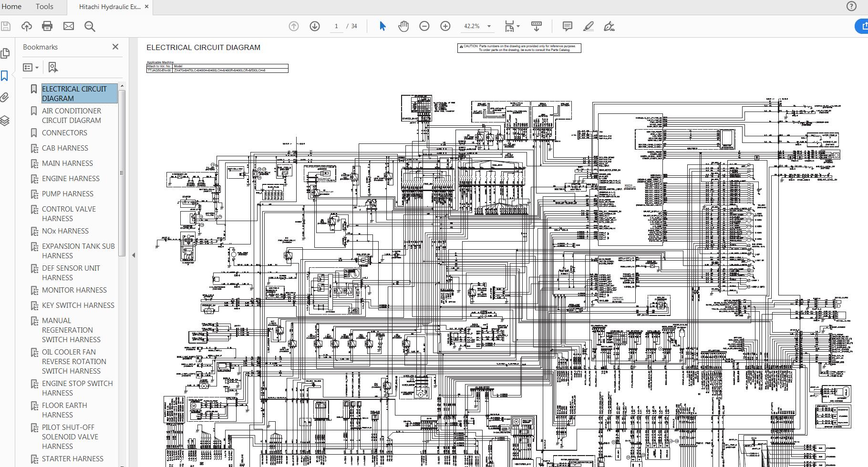The height and width of the screenshot is (467, 868).
Task: Open the Find text magnifier icon
Action: coord(90,27)
